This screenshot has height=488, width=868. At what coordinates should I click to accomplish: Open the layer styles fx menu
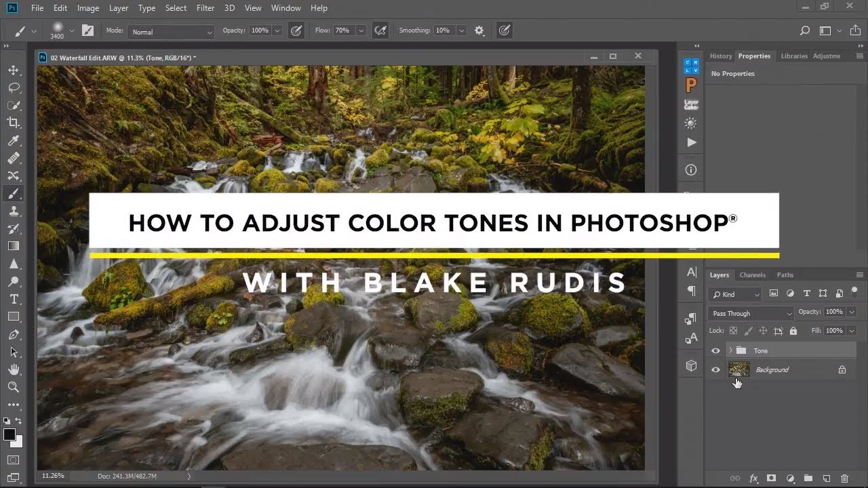(x=753, y=479)
